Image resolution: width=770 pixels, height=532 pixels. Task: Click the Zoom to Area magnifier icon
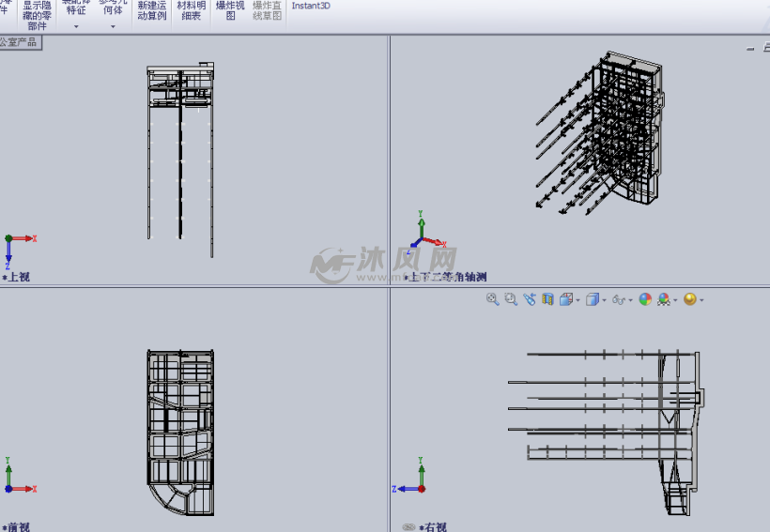click(511, 299)
